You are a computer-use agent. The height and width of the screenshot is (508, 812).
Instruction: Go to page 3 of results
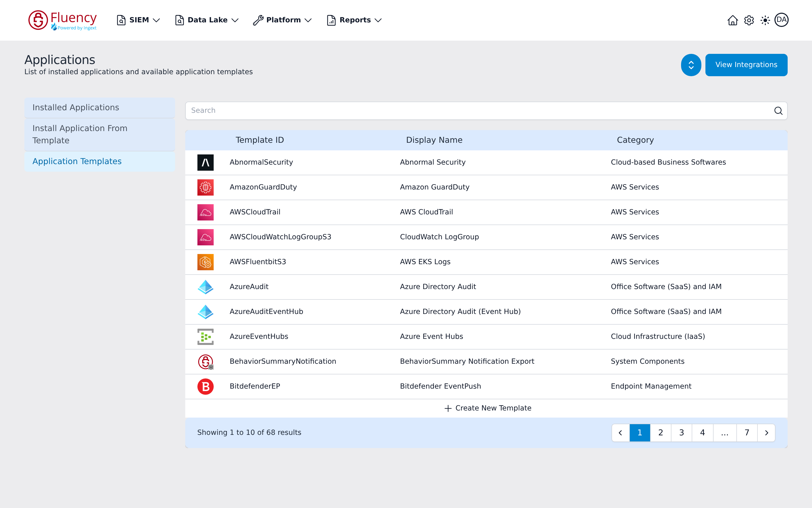tap(682, 433)
